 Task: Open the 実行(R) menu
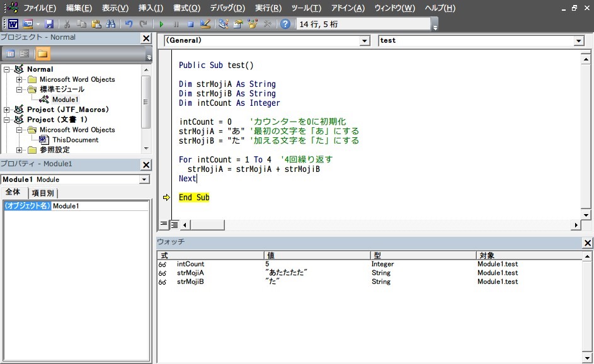click(268, 8)
